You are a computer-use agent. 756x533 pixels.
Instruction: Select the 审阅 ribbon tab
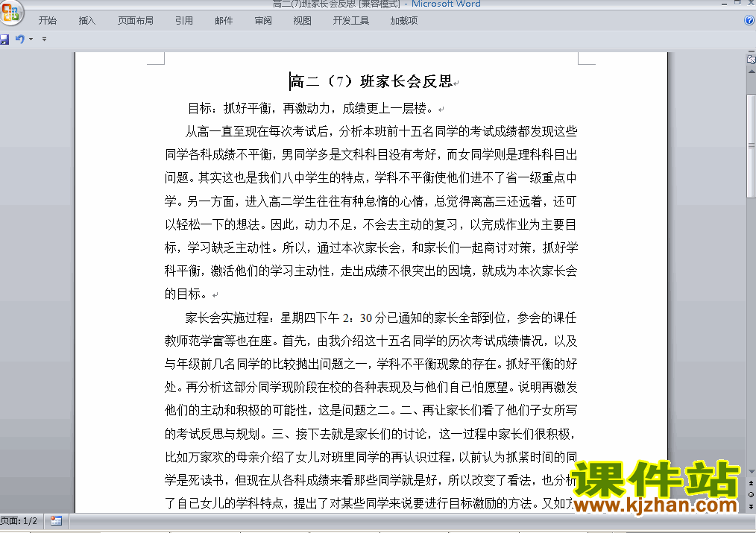tap(263, 21)
